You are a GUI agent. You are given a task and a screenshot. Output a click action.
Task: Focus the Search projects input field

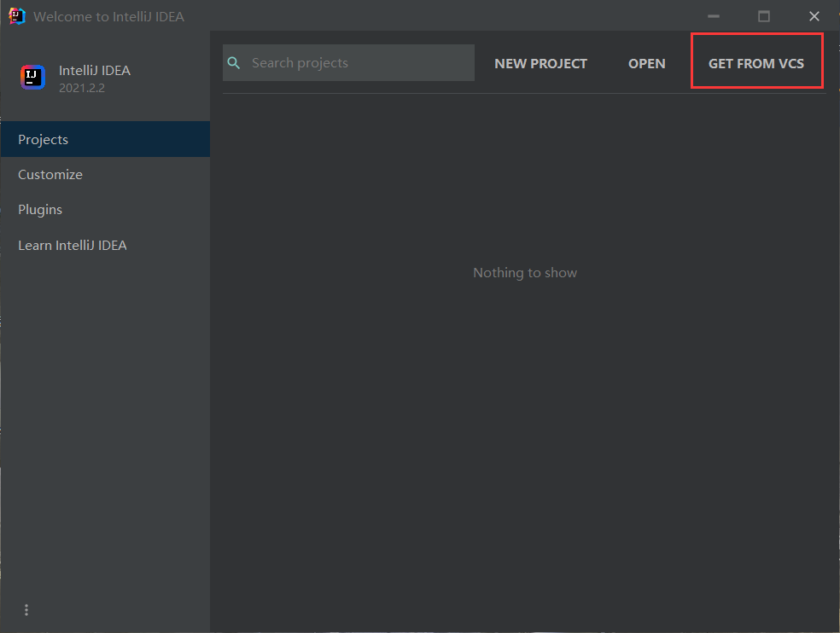coord(349,62)
